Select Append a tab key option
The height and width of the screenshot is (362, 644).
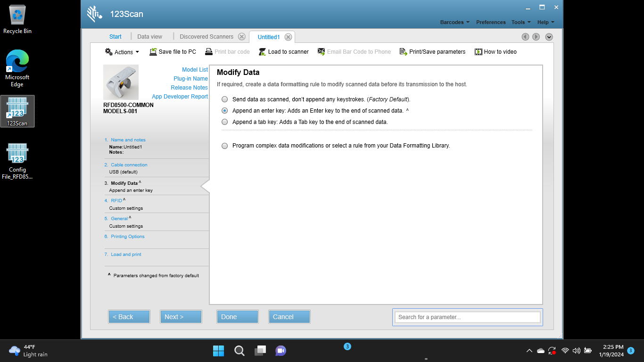pyautogui.click(x=224, y=122)
